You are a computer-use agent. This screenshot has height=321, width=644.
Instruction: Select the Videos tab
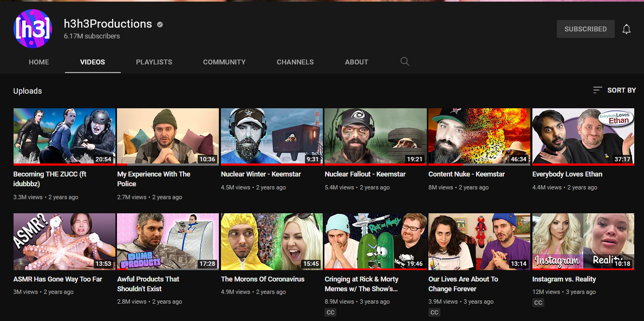93,62
